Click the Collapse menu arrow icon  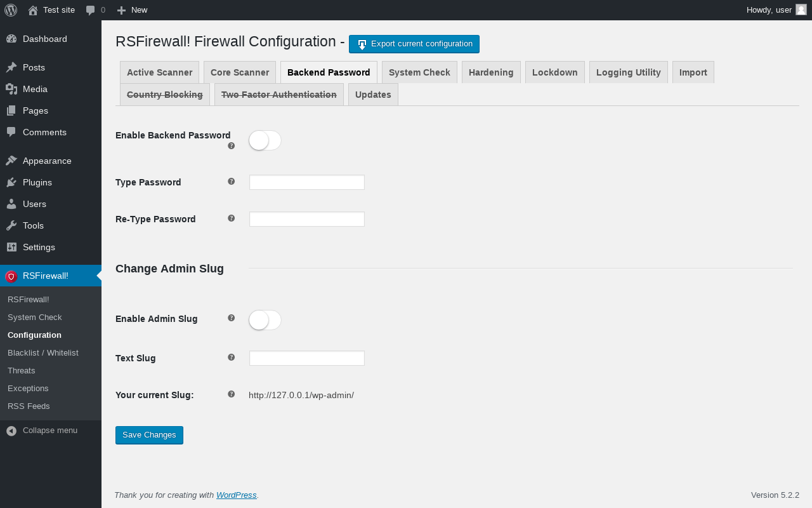pyautogui.click(x=11, y=431)
